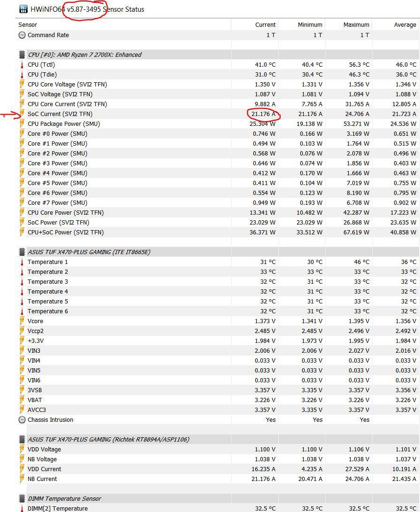Click the lightning icon beside VBAT

(22, 400)
